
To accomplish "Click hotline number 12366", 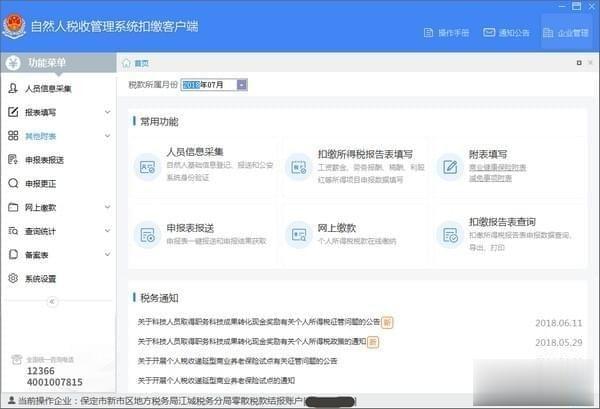I will pyautogui.click(x=41, y=371).
